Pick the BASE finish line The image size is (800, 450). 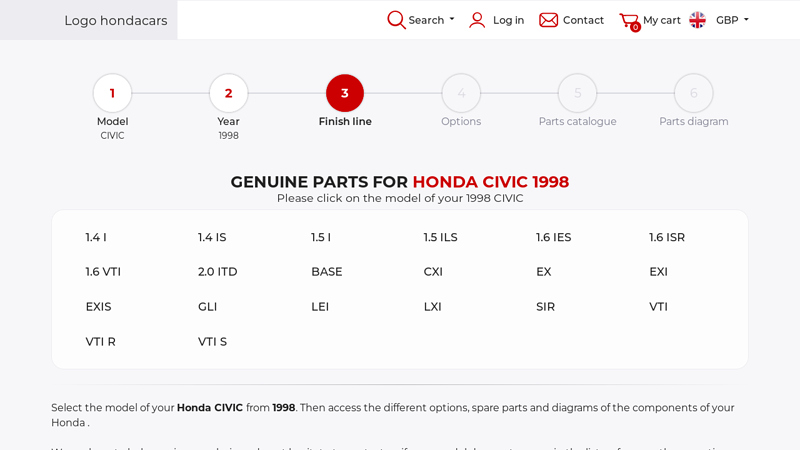(x=327, y=272)
